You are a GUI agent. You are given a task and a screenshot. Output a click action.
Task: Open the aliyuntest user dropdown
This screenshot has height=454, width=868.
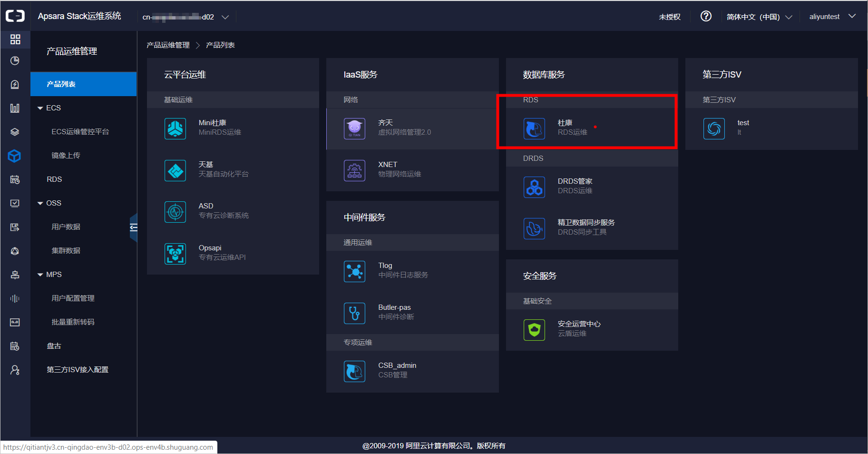(x=832, y=16)
